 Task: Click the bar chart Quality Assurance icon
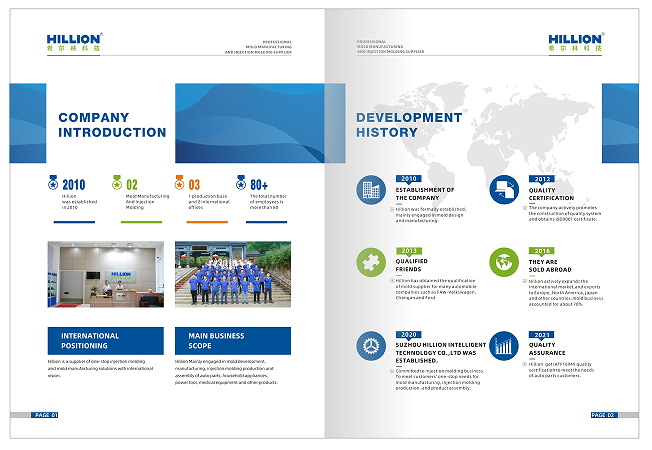coord(503,346)
